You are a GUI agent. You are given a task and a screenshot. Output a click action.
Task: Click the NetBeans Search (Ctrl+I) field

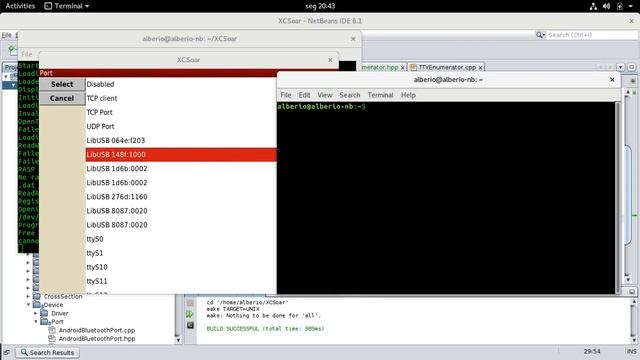pyautogui.click(x=592, y=35)
